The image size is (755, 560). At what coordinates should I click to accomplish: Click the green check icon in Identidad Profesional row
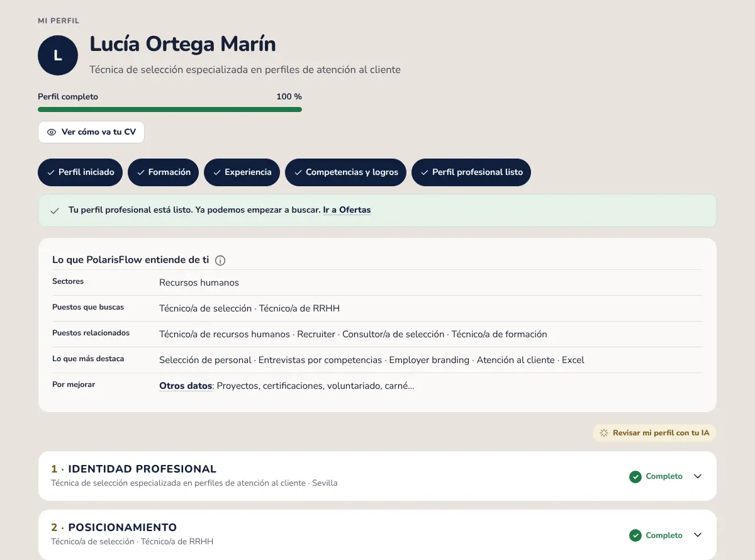[635, 476]
